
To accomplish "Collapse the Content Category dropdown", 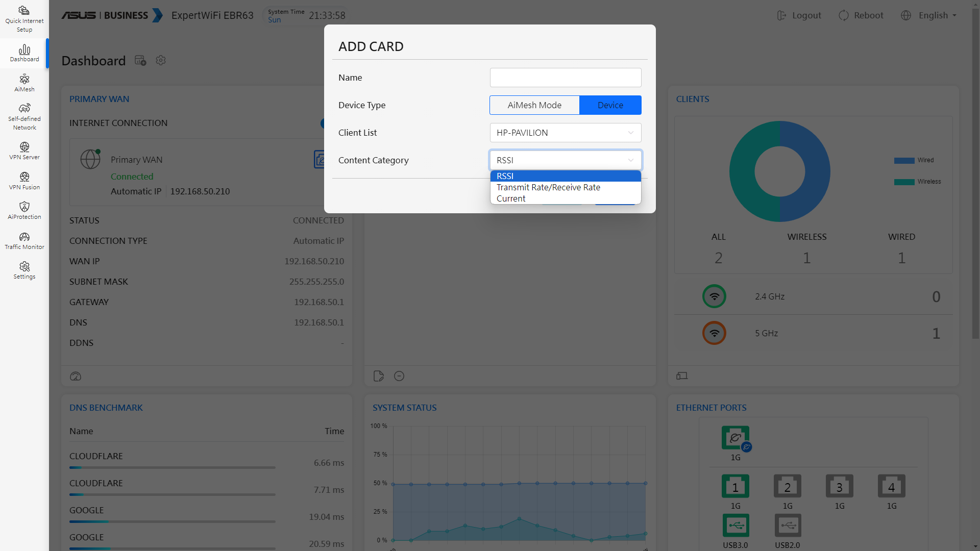I will (565, 160).
